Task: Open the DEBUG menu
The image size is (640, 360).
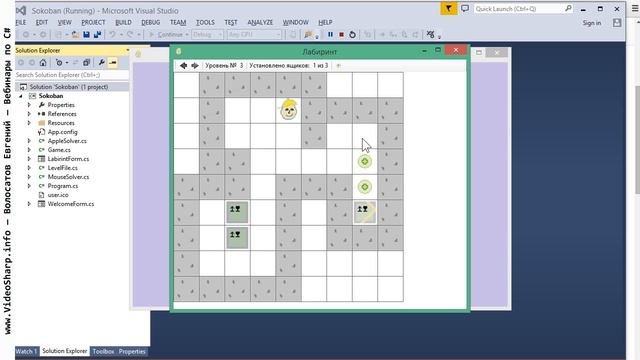Action: [x=151, y=22]
